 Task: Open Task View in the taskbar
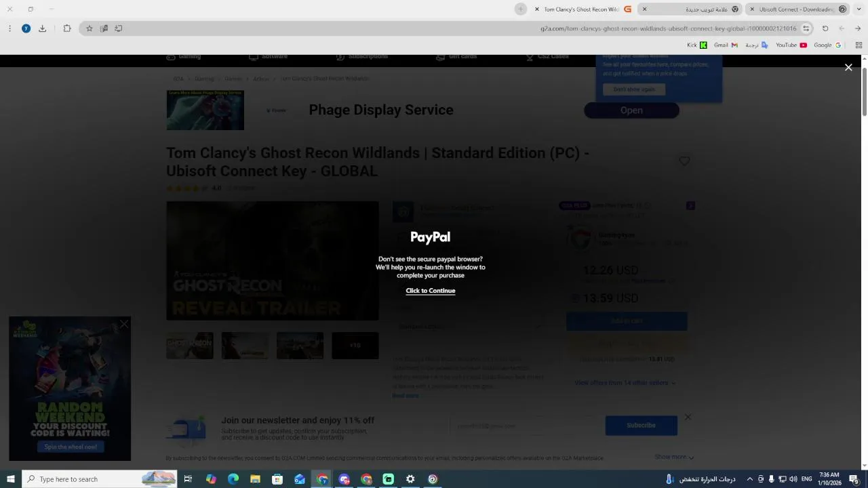(188, 479)
